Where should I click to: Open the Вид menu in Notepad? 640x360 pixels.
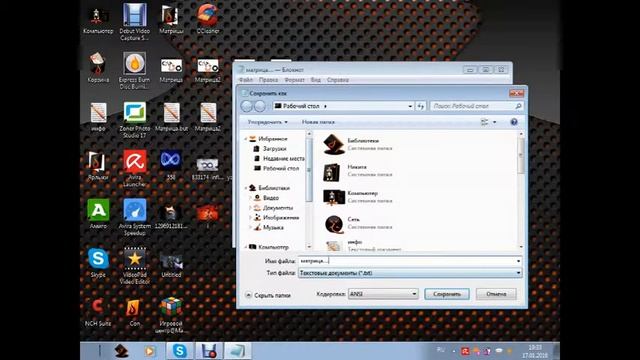(316, 80)
